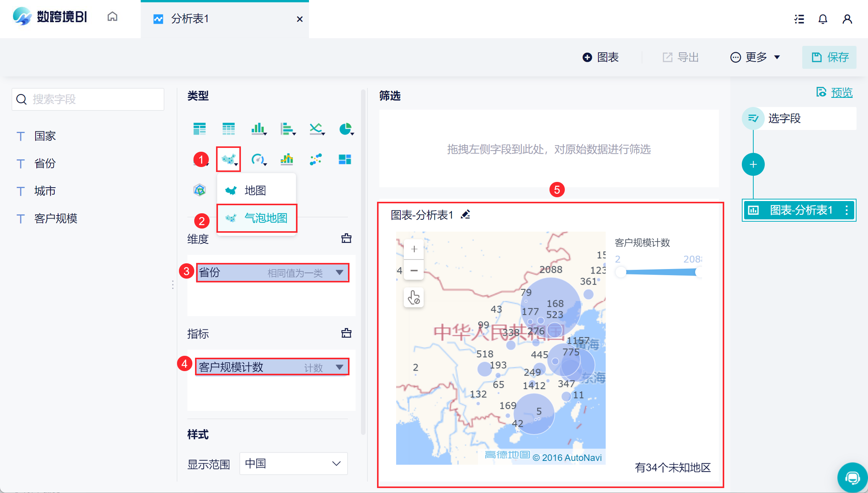Screen dimensions: 868x493
Task: Toggle the map hand gesture lock control
Action: click(x=414, y=298)
